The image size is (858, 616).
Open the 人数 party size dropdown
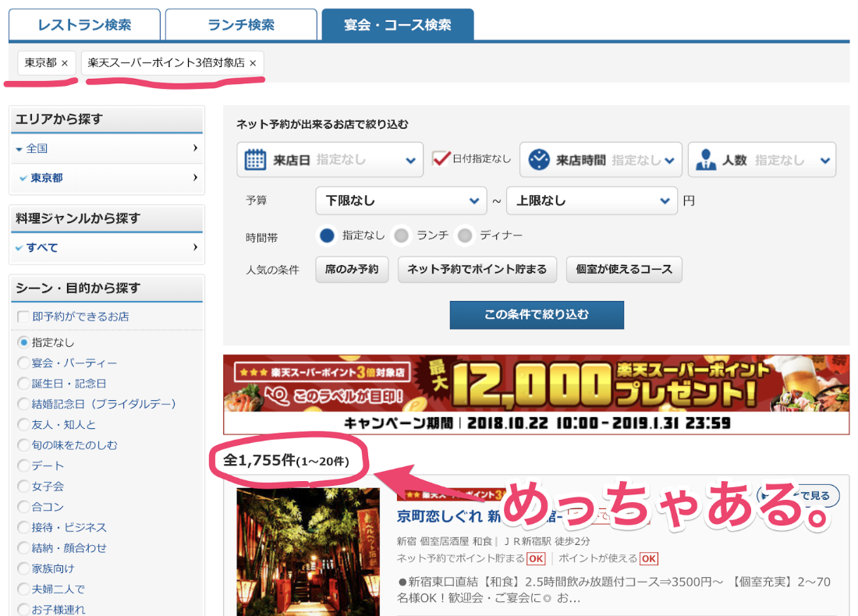pyautogui.click(x=762, y=160)
